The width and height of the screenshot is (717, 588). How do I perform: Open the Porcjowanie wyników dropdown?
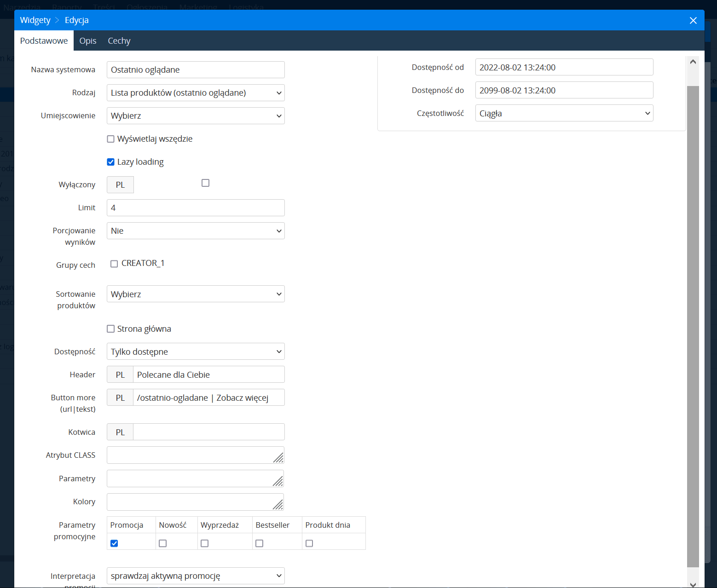(x=196, y=231)
